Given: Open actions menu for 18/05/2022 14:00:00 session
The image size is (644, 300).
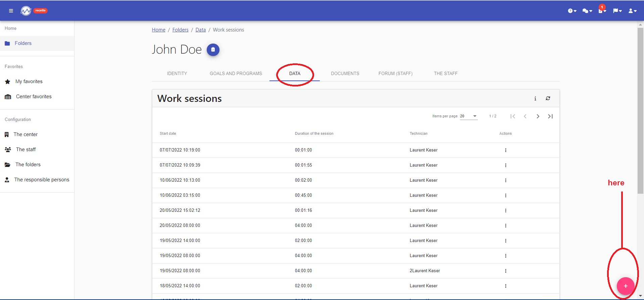Looking at the screenshot, I should click(506, 286).
